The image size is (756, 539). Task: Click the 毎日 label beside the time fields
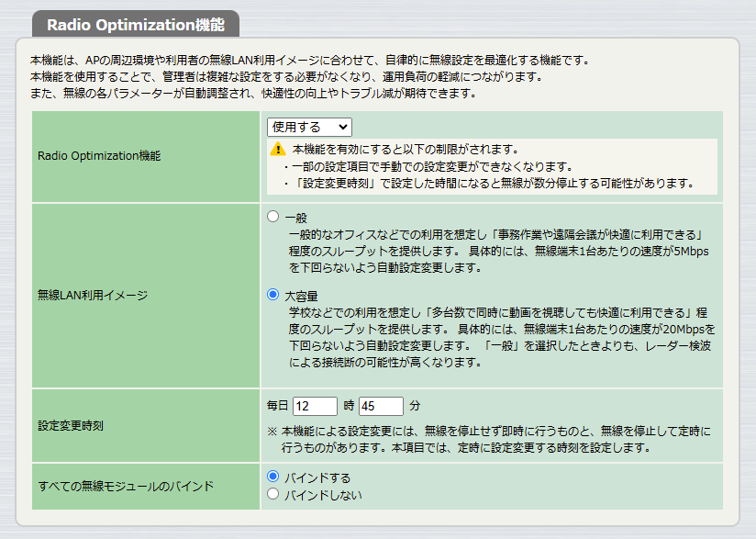point(275,404)
